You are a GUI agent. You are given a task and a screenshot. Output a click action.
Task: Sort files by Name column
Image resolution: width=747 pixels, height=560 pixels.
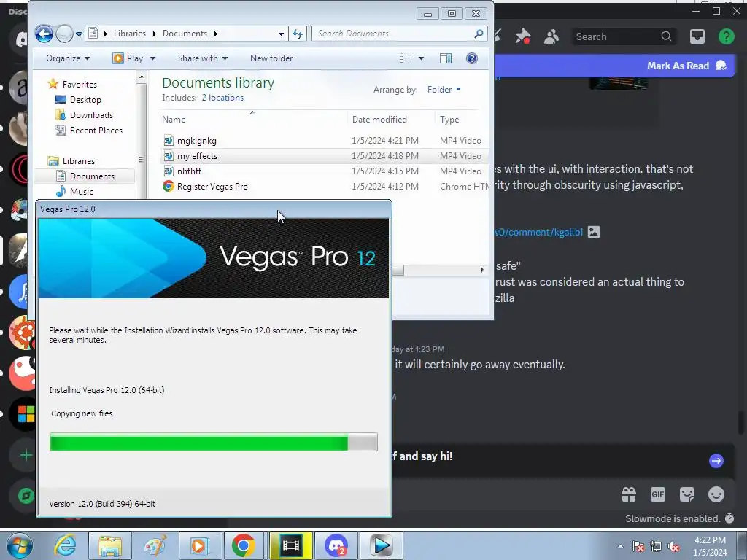(174, 120)
